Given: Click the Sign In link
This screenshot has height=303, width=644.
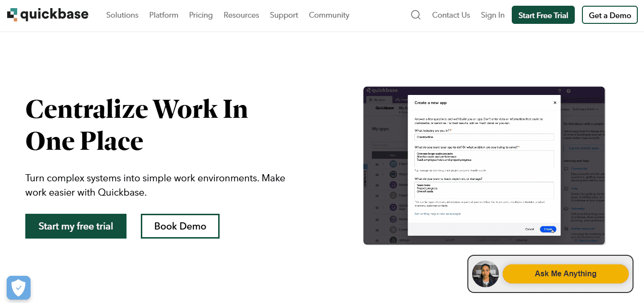Looking at the screenshot, I should point(493,15).
